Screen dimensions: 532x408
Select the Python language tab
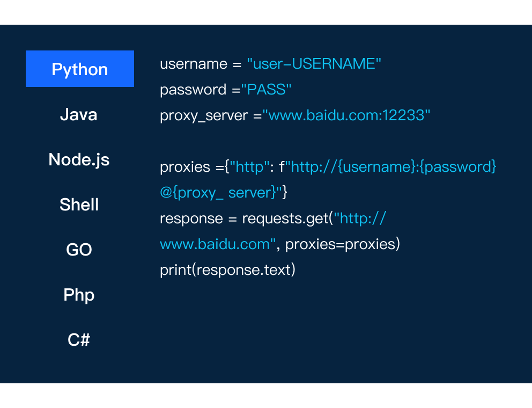click(x=80, y=69)
